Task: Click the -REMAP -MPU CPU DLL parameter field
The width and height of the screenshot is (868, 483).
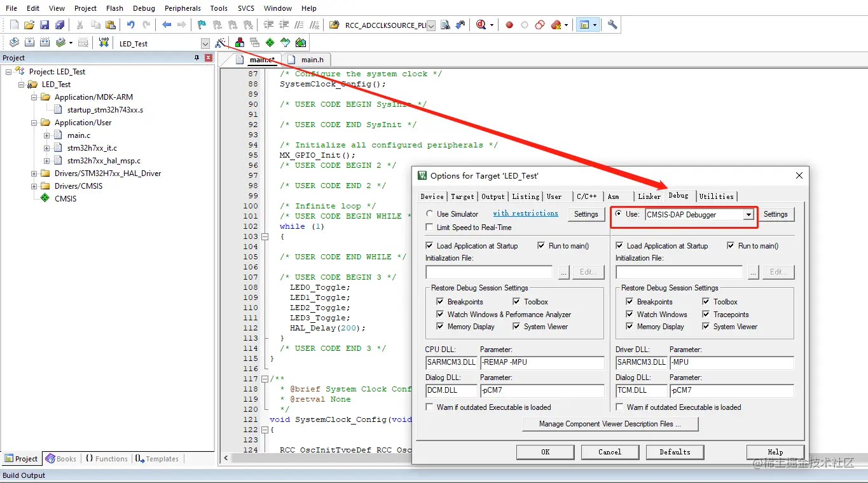Action: click(542, 362)
